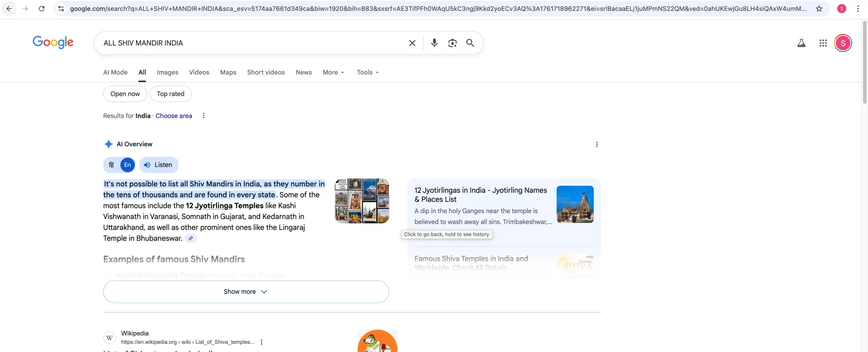The height and width of the screenshot is (352, 868).
Task: Open Search Labs flask icon
Action: [801, 43]
